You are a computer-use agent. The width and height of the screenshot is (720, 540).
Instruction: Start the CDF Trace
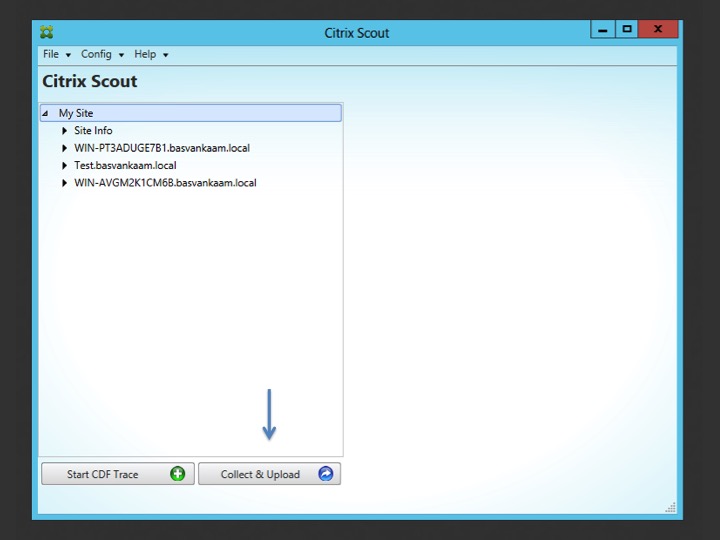click(x=118, y=474)
